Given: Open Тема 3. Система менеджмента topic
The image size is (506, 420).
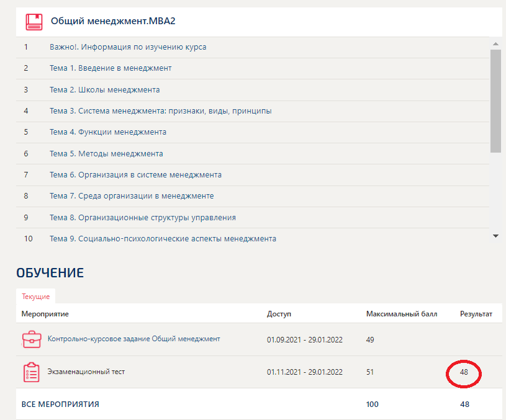Looking at the screenshot, I should [x=160, y=111].
